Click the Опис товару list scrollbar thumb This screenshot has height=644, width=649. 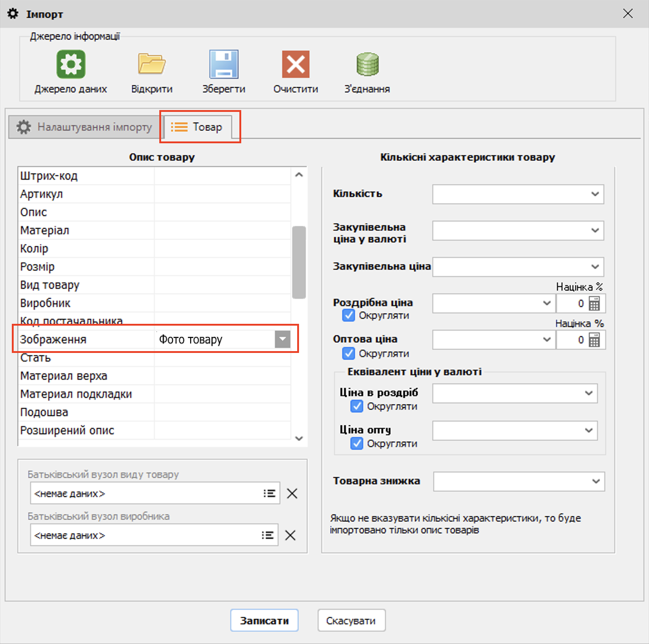tap(299, 262)
